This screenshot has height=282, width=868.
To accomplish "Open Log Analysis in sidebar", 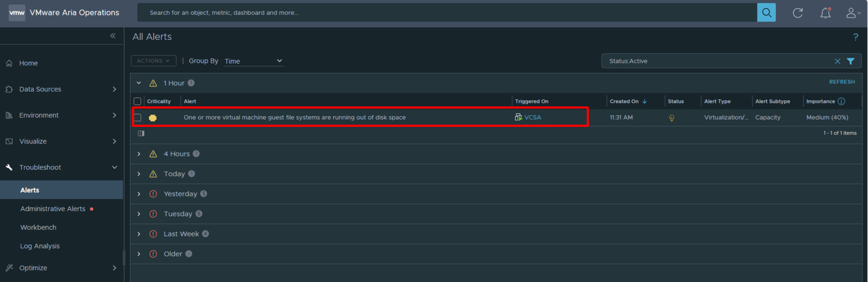I will [x=40, y=246].
